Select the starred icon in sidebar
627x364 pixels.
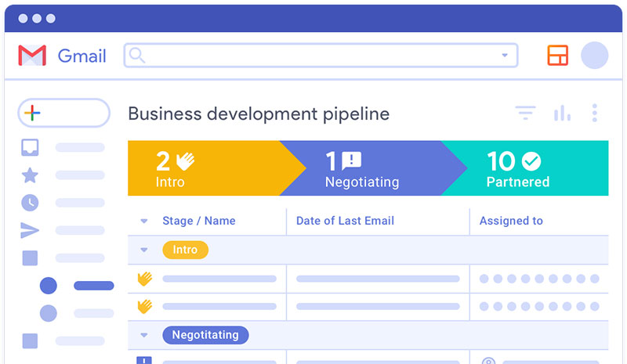point(30,175)
